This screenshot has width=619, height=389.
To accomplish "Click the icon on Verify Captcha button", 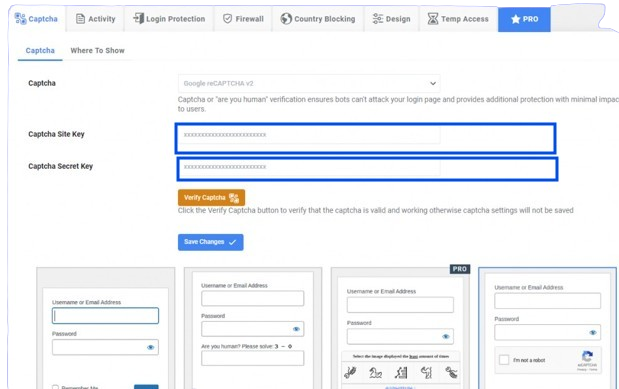I will click(234, 198).
